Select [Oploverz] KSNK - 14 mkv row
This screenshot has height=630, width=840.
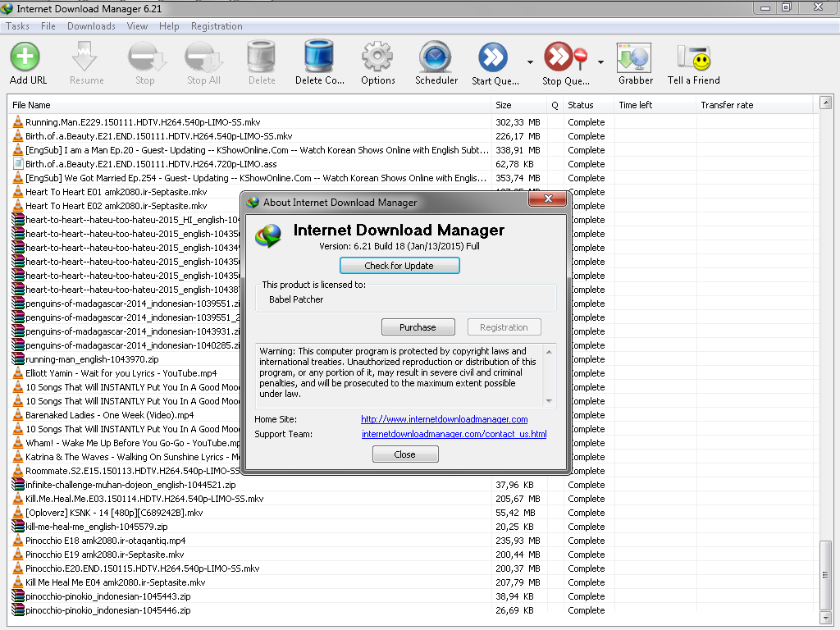(413, 512)
